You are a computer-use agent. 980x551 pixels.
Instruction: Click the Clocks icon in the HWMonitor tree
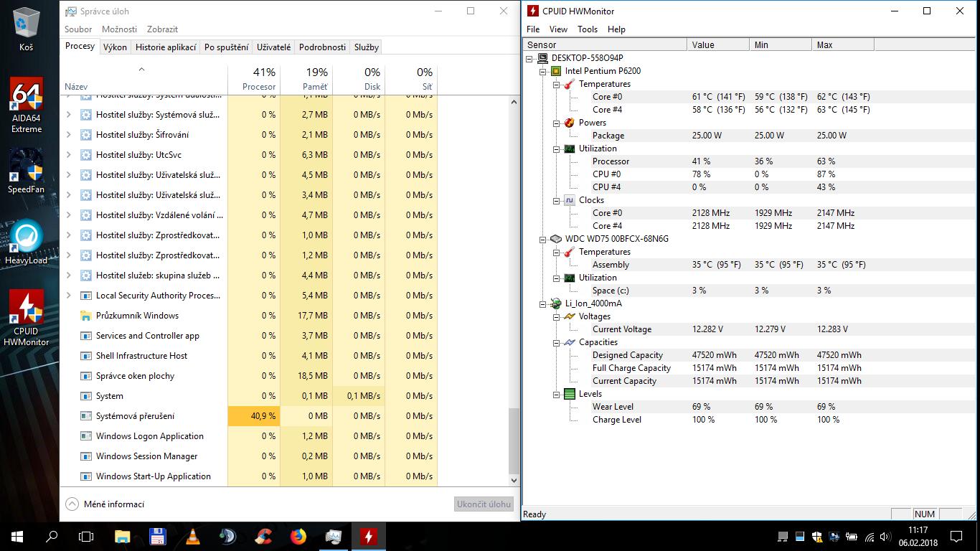click(570, 200)
